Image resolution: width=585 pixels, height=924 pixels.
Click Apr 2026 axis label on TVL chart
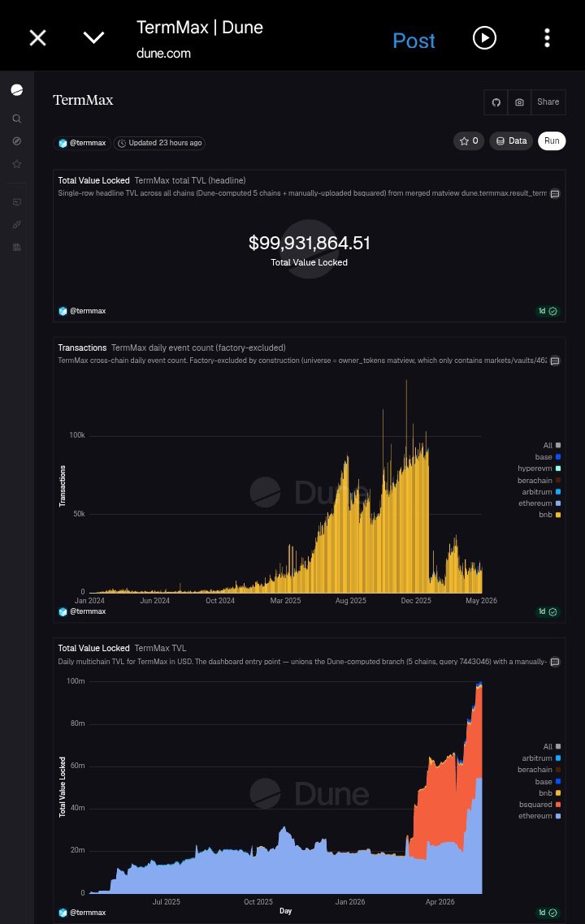pos(440,901)
